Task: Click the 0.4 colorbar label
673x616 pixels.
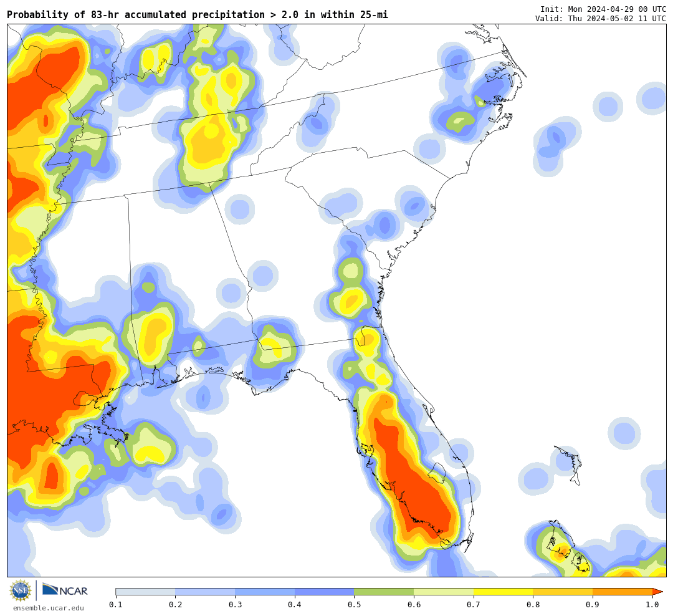Action: pyautogui.click(x=295, y=604)
